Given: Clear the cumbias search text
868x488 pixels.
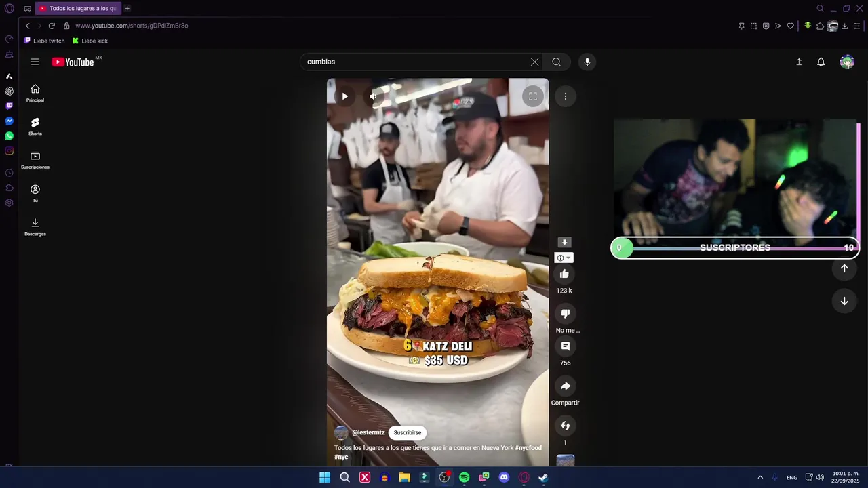Looking at the screenshot, I should [534, 62].
